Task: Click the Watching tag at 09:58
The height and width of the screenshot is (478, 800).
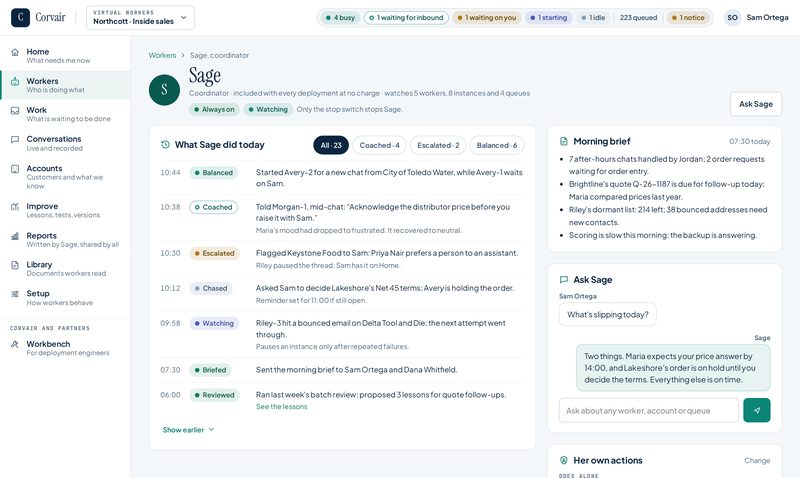Action: [x=214, y=323]
